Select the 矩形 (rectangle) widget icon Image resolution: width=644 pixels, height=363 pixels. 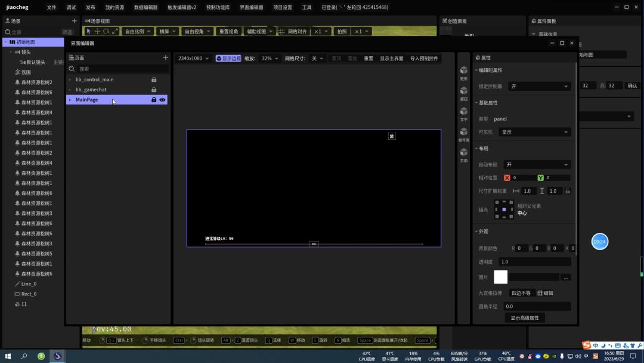463,72
